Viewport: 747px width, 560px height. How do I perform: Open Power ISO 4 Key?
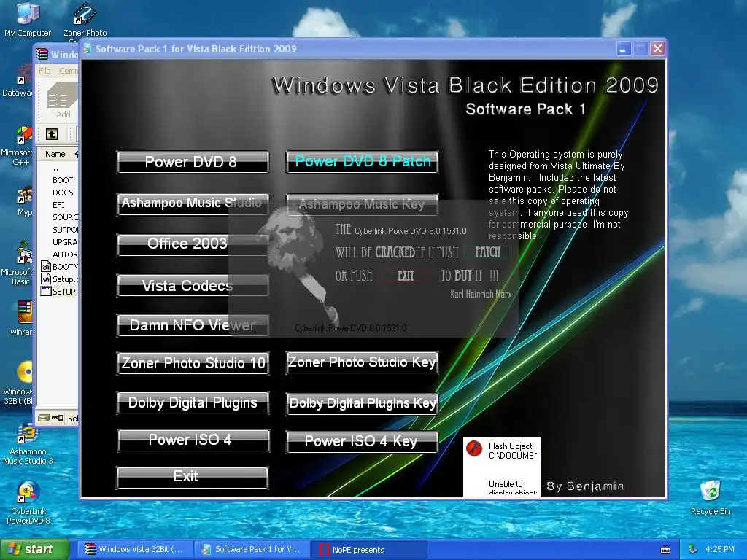tap(362, 441)
